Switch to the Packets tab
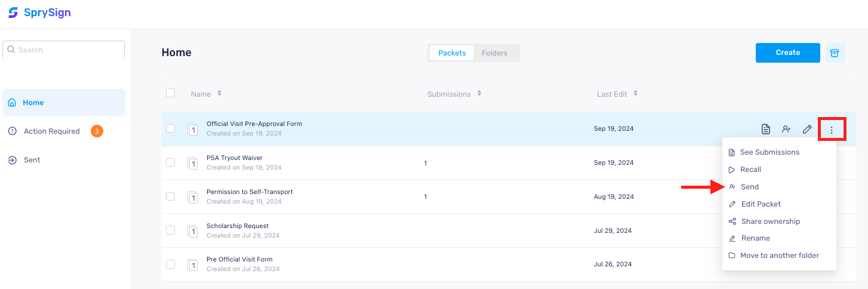This screenshot has width=868, height=289. 452,53
